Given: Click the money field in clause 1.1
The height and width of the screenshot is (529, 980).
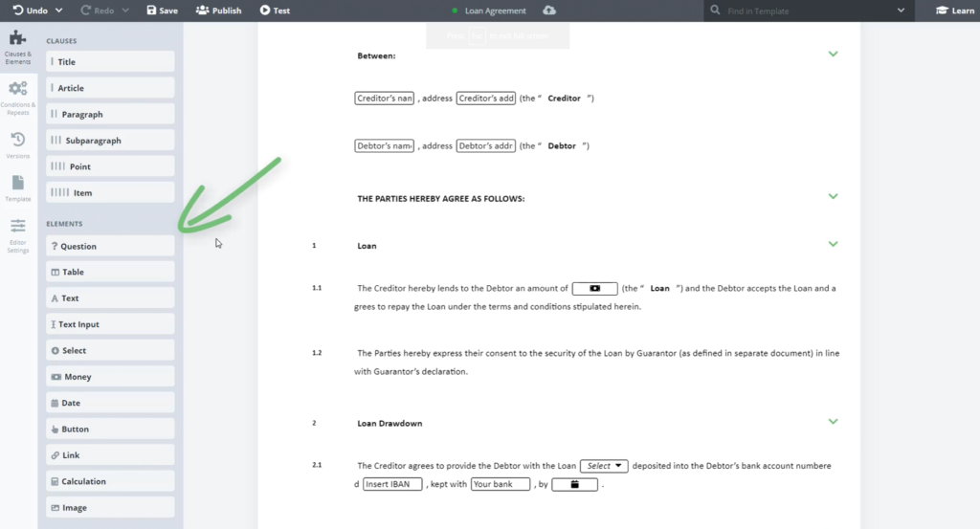Looking at the screenshot, I should (x=594, y=288).
